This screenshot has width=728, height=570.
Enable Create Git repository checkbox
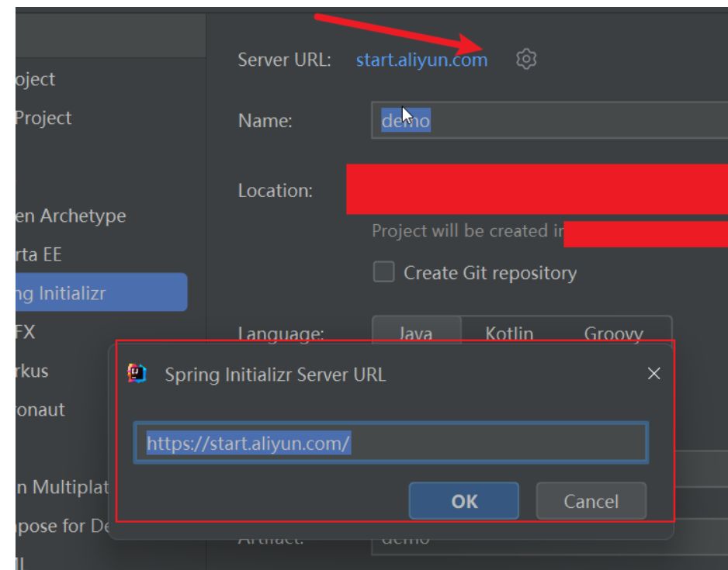(x=384, y=272)
